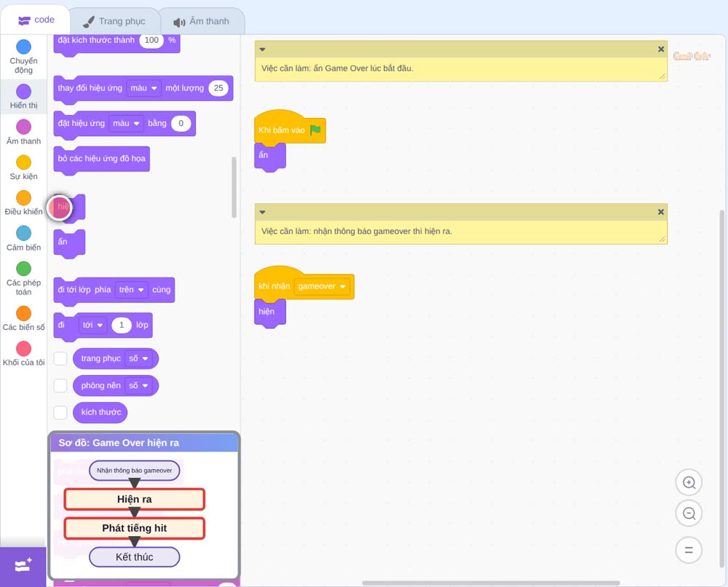Screen dimensions: 728x587
Task: Switch to the code tab
Action: click(35, 20)
